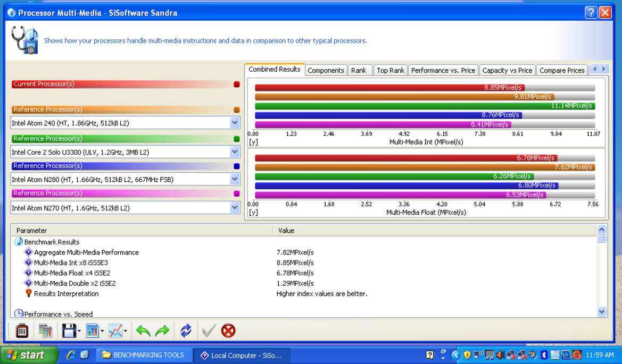Click the Bluetooth tray icon

544,355
